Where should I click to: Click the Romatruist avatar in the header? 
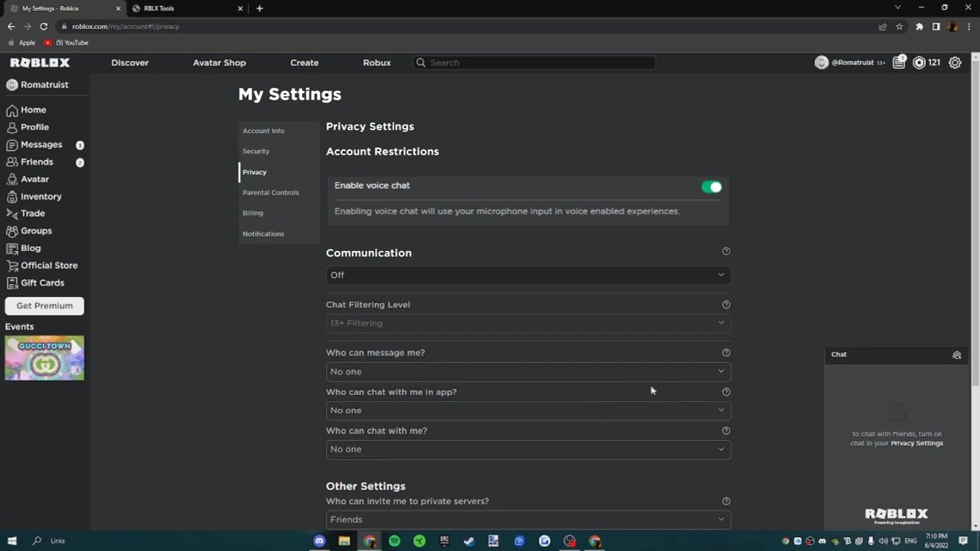(x=822, y=63)
